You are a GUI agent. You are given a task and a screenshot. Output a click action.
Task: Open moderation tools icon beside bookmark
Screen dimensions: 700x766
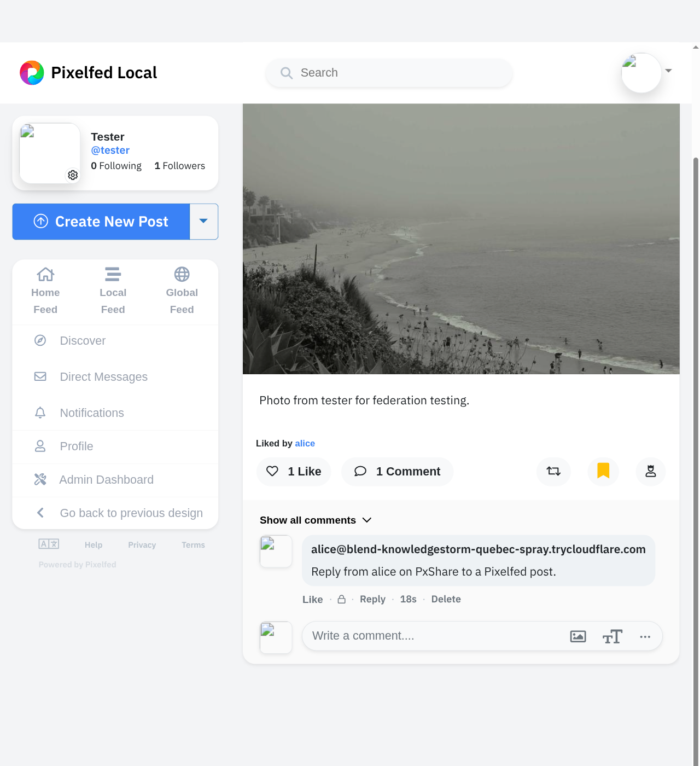[x=650, y=472]
